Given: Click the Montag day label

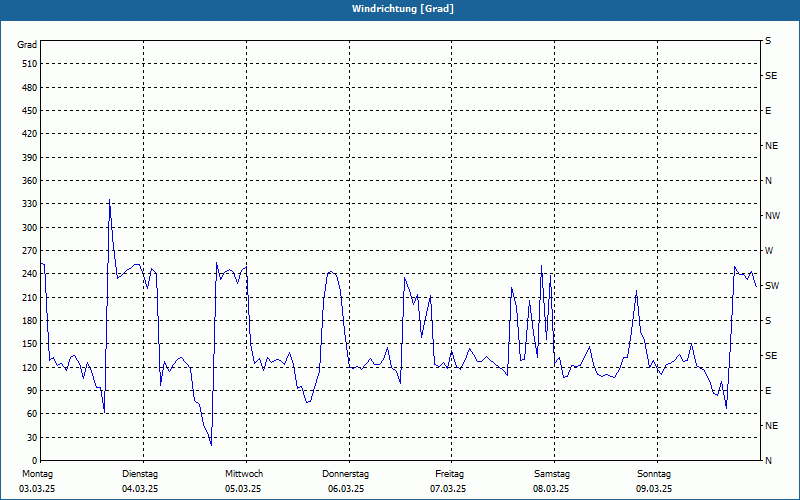Looking at the screenshot, I should [37, 474].
